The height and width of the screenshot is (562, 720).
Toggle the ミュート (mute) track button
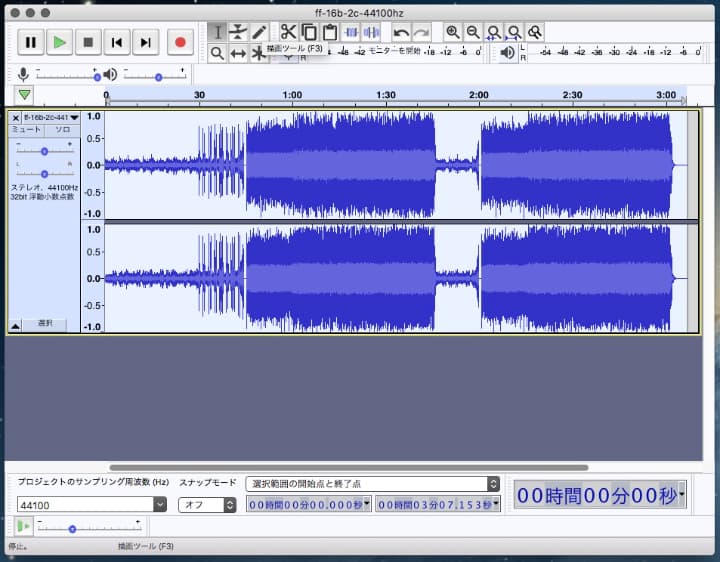[26, 130]
